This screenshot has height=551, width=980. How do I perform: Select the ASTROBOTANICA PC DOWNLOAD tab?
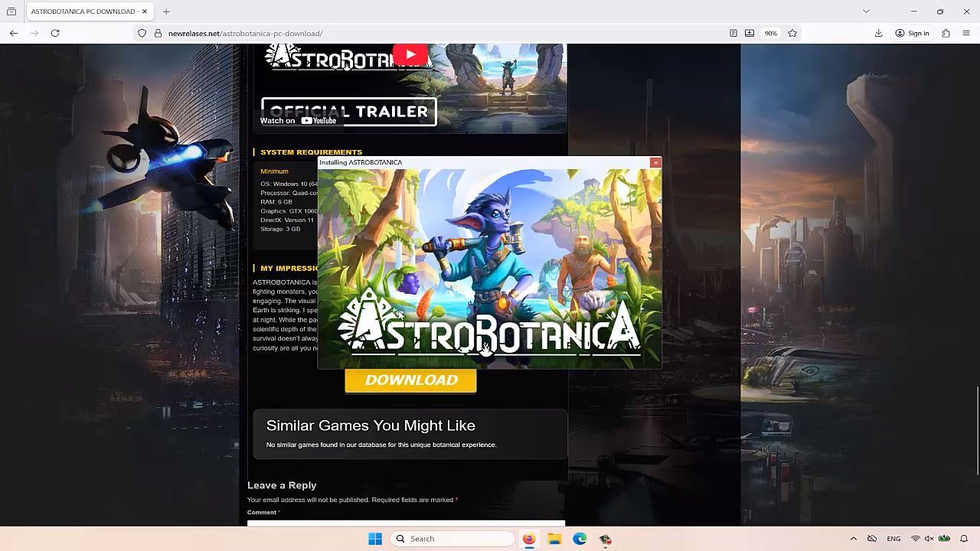pos(83,11)
